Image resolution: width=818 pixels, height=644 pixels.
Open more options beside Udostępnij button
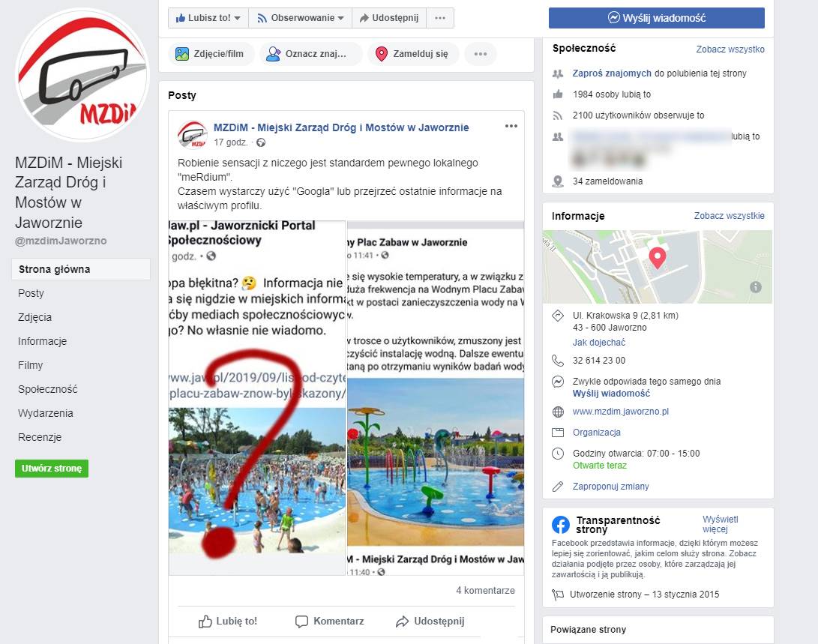(x=440, y=18)
